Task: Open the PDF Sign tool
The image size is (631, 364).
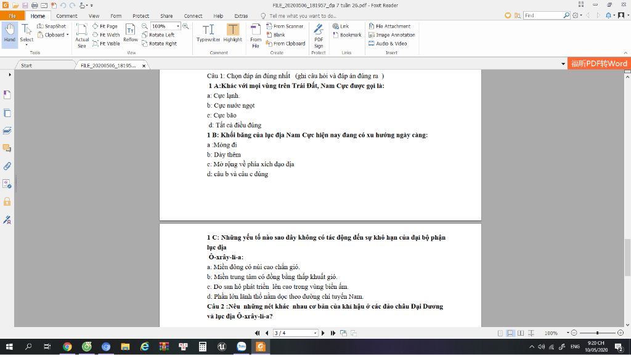Action: pos(319,35)
